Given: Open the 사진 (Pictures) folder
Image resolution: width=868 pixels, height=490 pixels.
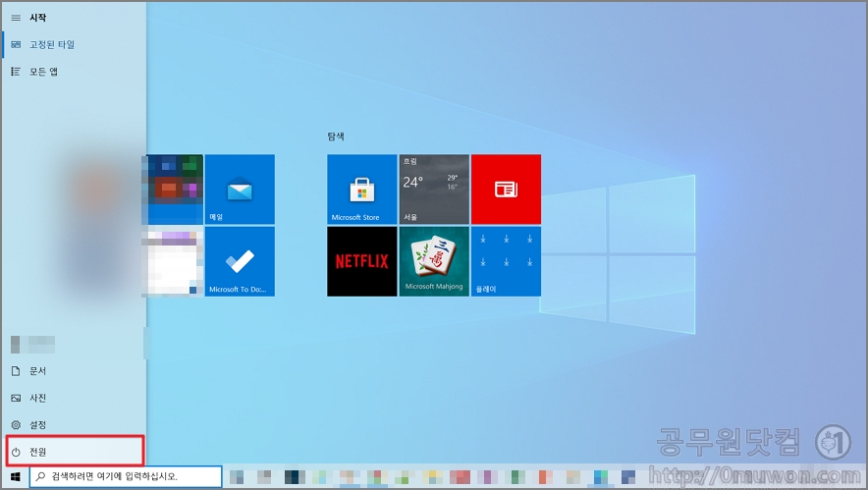Looking at the screenshot, I should coord(74,398).
